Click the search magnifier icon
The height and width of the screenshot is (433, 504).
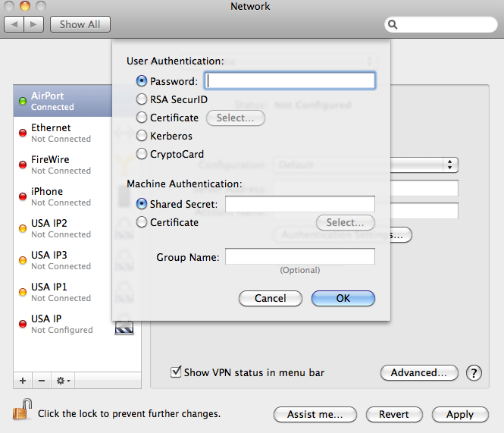[x=393, y=24]
